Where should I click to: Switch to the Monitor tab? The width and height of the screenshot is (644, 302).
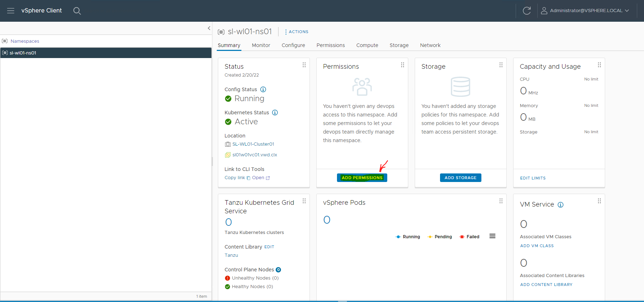tap(261, 45)
